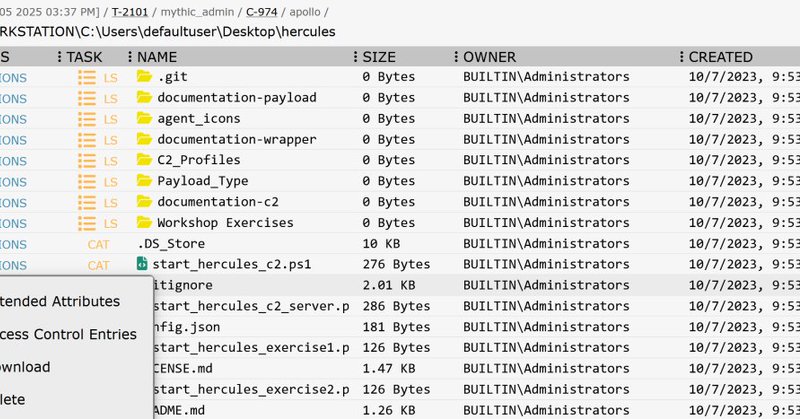
Task: Run CAT task for start_hercules_c2.ps1
Action: tap(98, 266)
